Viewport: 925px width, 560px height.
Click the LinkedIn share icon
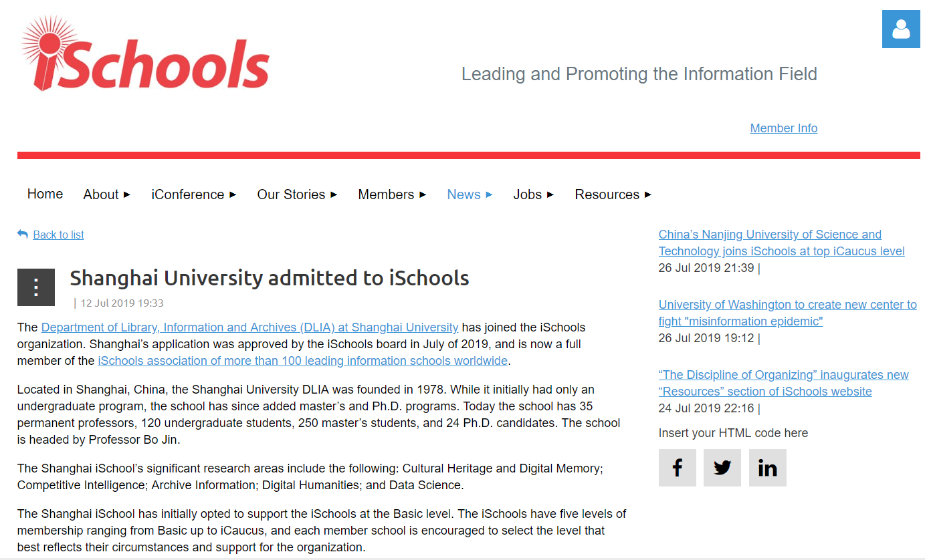[x=767, y=468]
